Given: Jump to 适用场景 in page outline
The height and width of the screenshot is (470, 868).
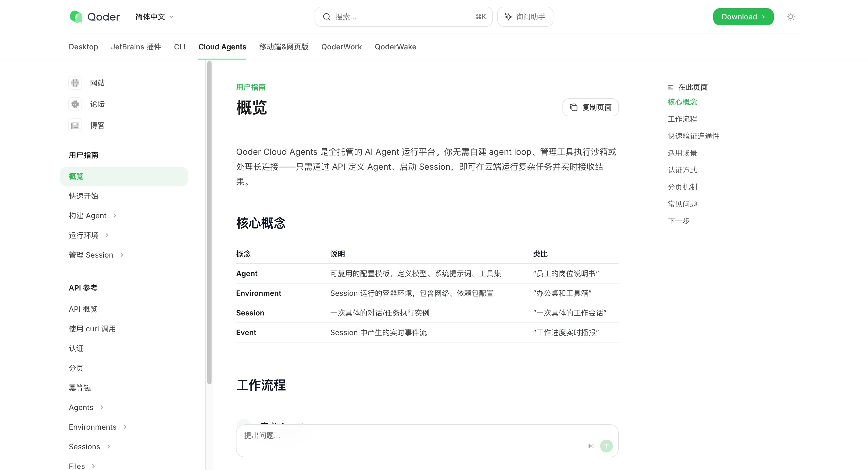Looking at the screenshot, I should 682,153.
